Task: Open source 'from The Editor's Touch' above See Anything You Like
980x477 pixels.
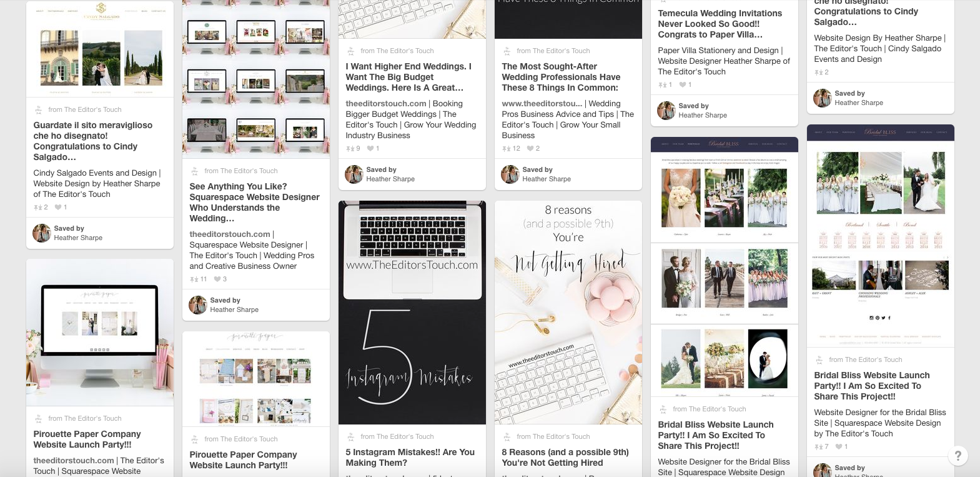Action: [x=240, y=171]
